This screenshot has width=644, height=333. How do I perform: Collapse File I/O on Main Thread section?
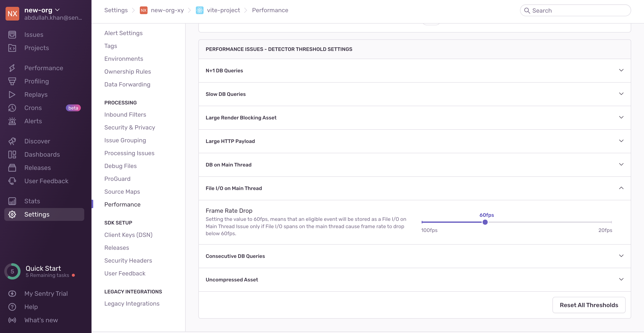[621, 188]
